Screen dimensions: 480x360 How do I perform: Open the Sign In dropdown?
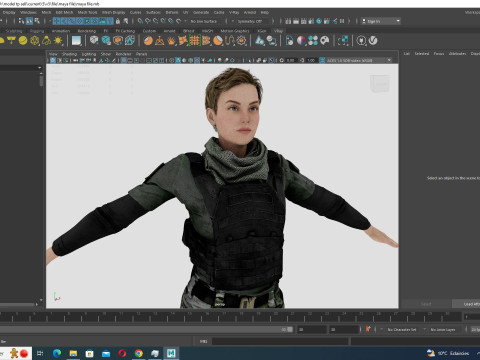coord(381,21)
